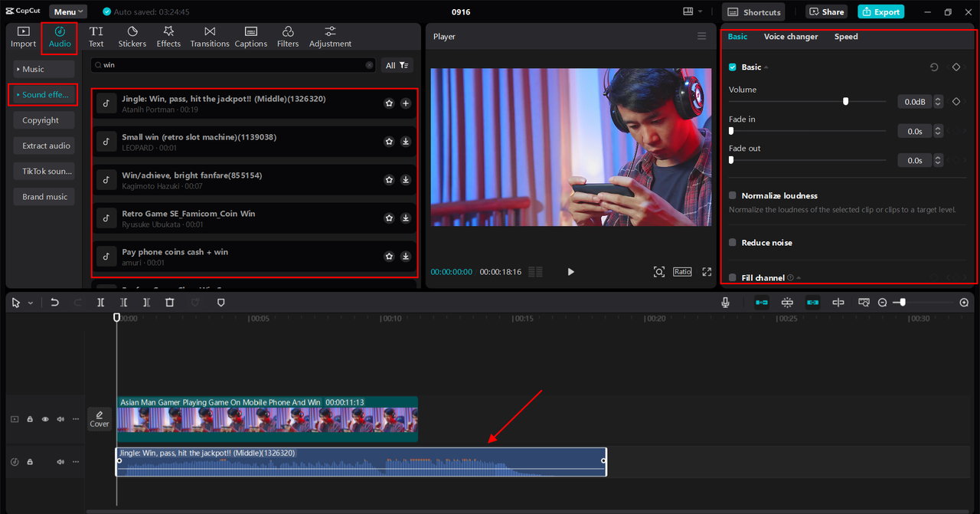The width and height of the screenshot is (980, 514).
Task: Open the Filters panel
Action: pyautogui.click(x=288, y=36)
